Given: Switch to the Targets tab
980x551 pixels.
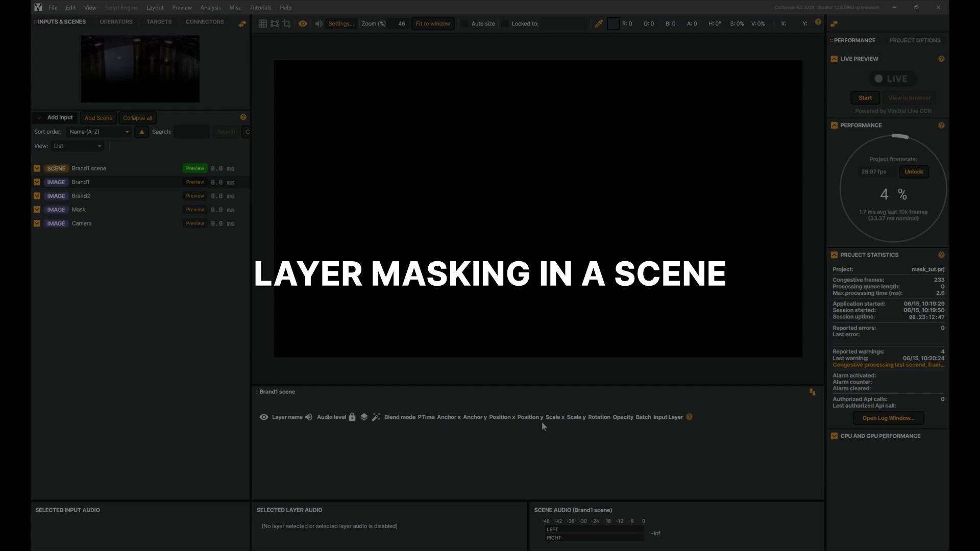Looking at the screenshot, I should click(159, 22).
